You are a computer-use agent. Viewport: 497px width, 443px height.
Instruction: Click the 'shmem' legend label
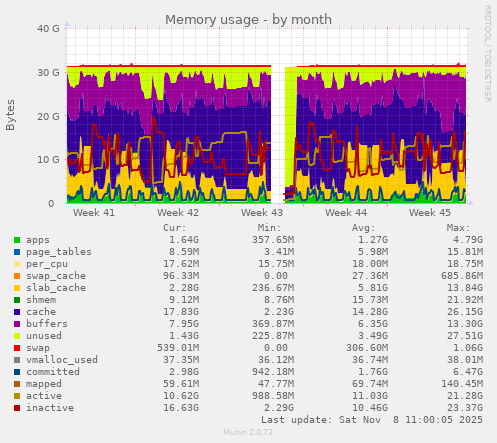(x=41, y=300)
